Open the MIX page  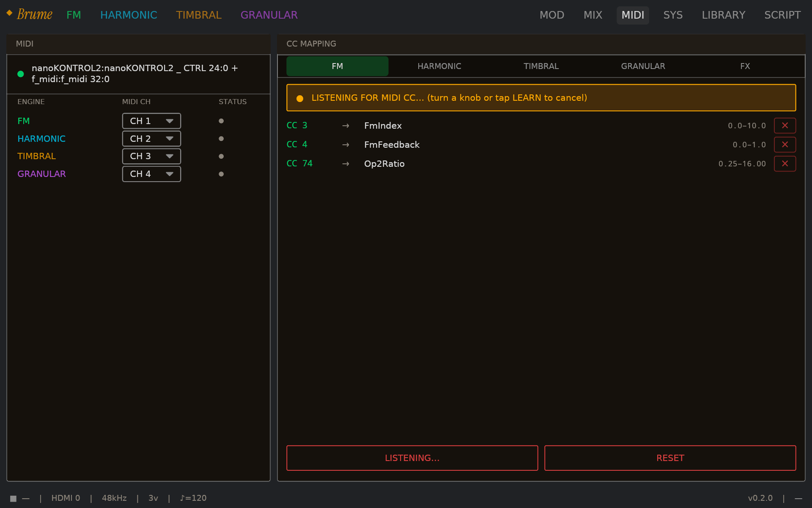[593, 15]
